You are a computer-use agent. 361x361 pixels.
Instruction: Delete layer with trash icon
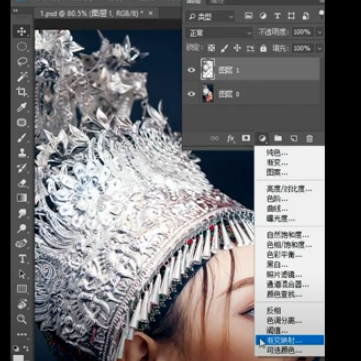[310, 138]
